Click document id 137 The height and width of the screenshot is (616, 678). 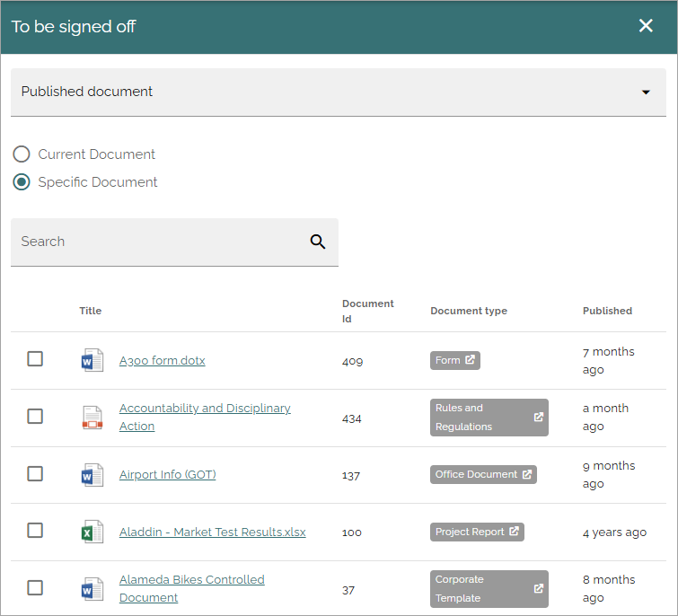coord(351,476)
